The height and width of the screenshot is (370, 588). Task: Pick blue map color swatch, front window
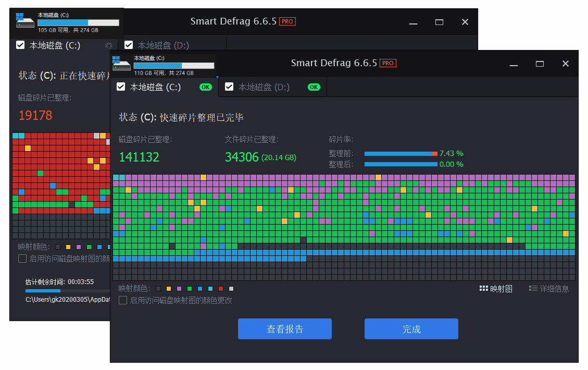[200, 289]
